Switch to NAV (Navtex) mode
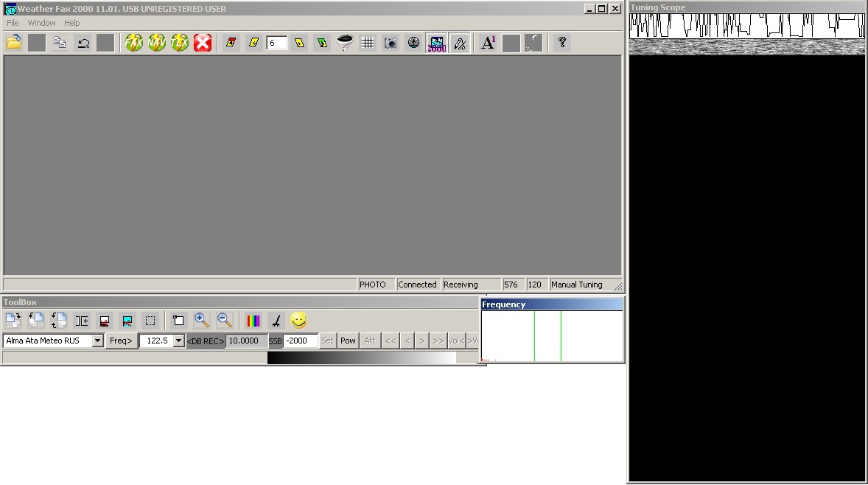This screenshot has height=485, width=868. (157, 43)
